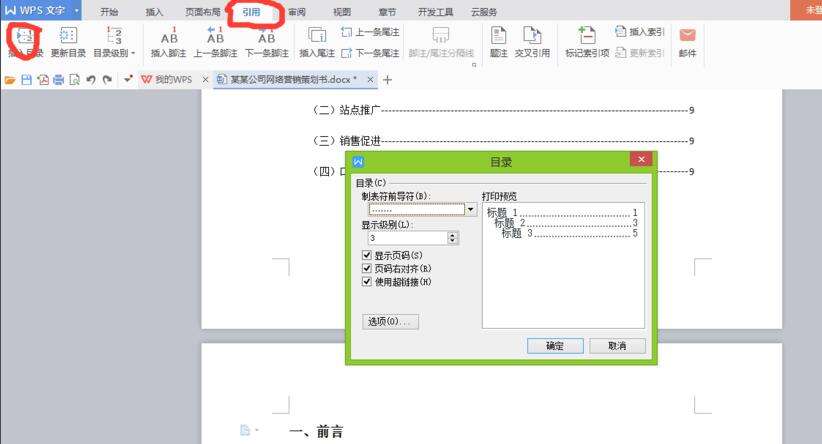Click the heading 一、前言

point(317,431)
